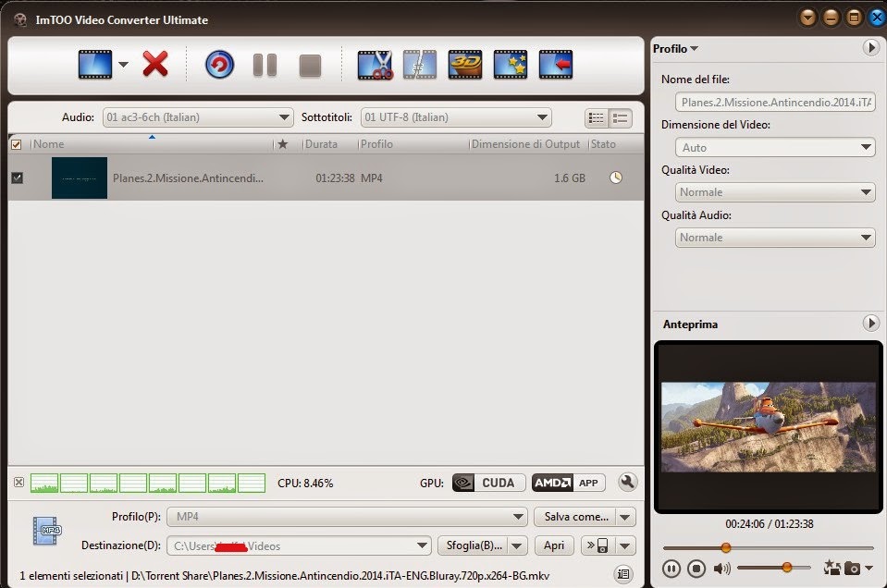Click the wrench settings icon near GPU
The image size is (887, 588).
(x=627, y=483)
